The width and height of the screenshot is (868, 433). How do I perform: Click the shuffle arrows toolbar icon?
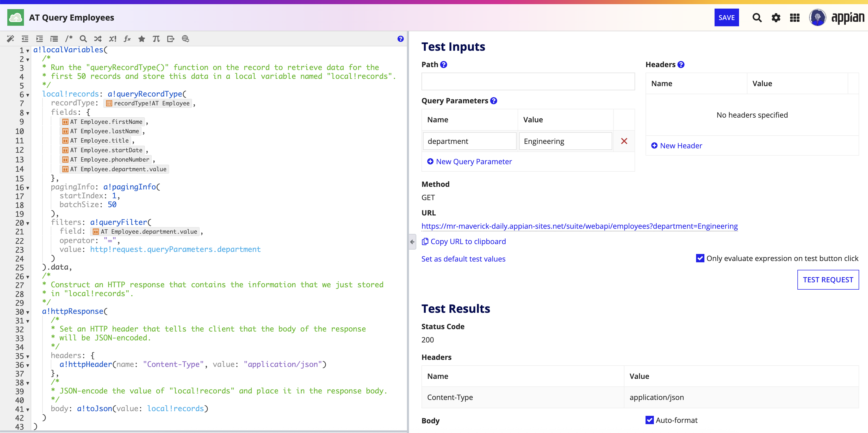click(x=98, y=39)
